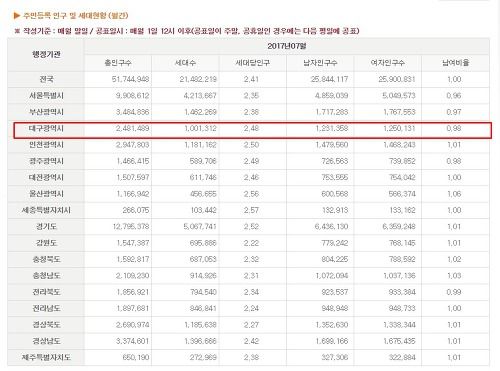This screenshot has width=500, height=371.
Task: Click the 대전광역시 row label
Action: [46, 177]
